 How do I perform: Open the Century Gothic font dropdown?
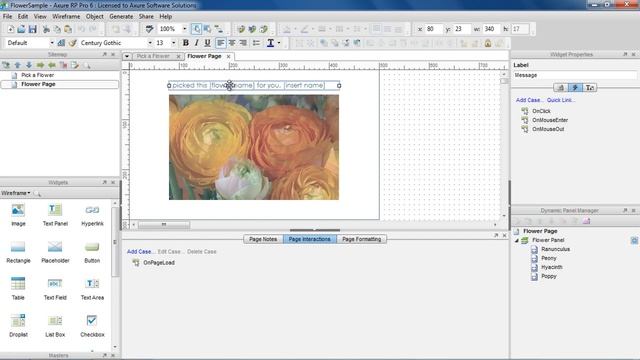[x=150, y=43]
